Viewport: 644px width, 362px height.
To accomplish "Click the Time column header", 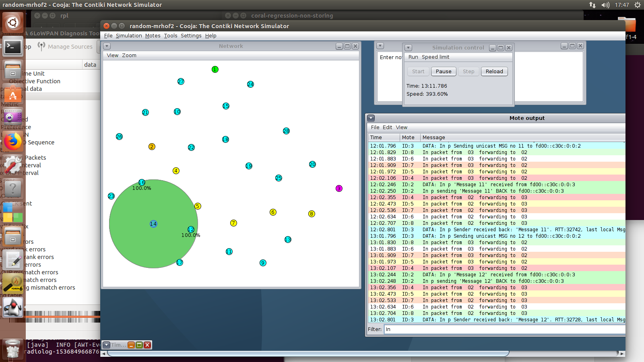I will 384,138.
